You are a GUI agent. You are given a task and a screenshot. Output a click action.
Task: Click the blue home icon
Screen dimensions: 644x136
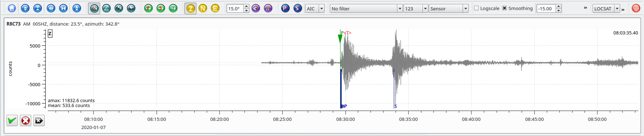pos(12,8)
